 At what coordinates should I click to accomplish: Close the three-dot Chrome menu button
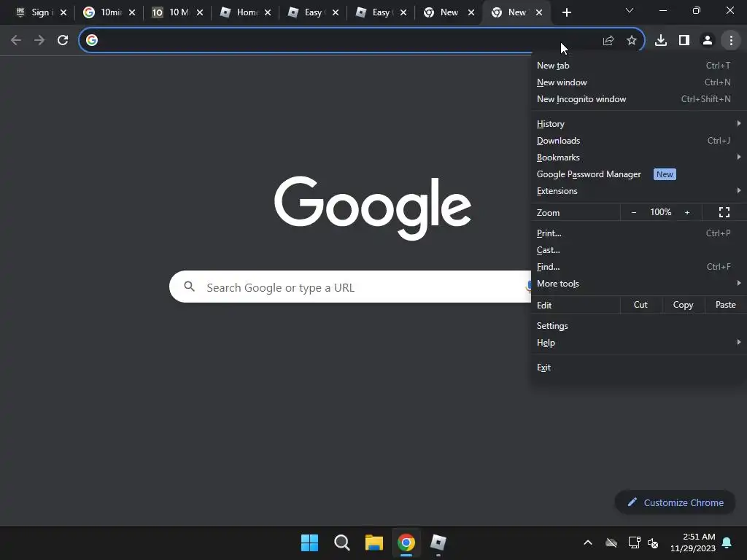[731, 41]
